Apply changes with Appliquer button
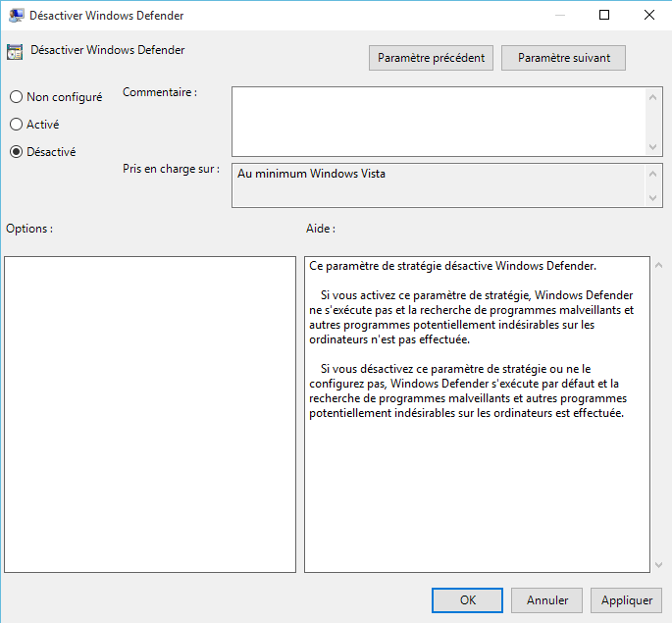This screenshot has height=623, width=672. [x=626, y=600]
